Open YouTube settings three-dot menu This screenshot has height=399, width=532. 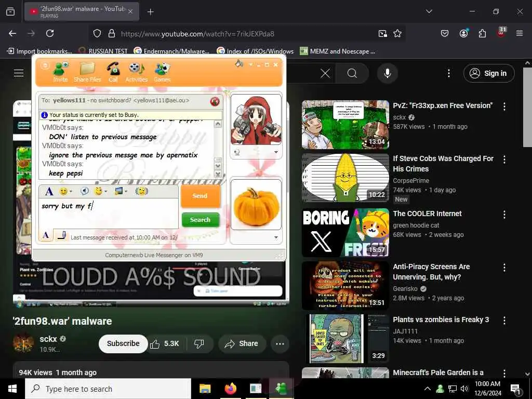pos(448,73)
